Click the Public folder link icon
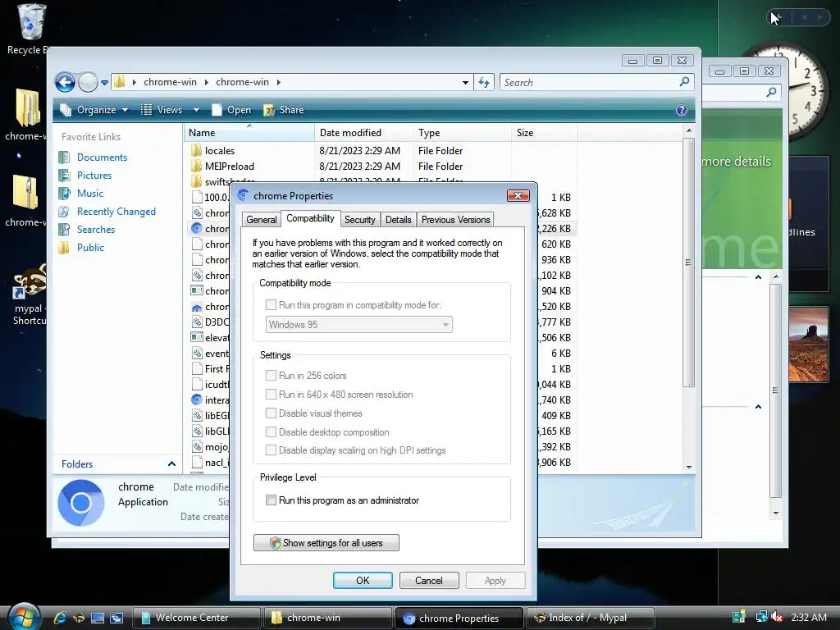The image size is (840, 630). [64, 248]
